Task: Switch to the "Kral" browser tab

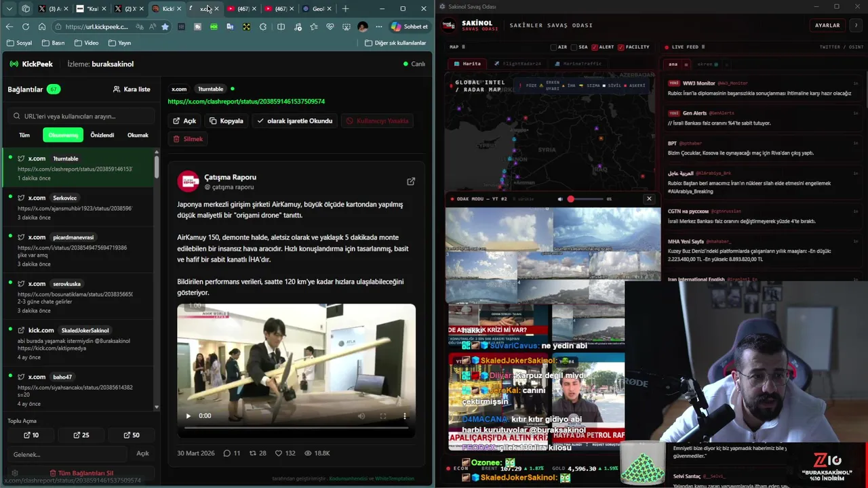Action: 92,9
